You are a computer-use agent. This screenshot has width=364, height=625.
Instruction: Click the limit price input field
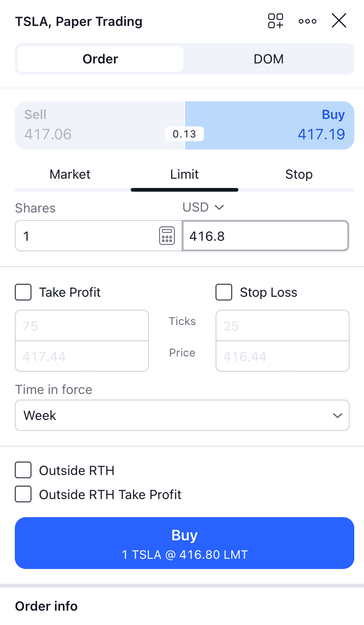(265, 236)
